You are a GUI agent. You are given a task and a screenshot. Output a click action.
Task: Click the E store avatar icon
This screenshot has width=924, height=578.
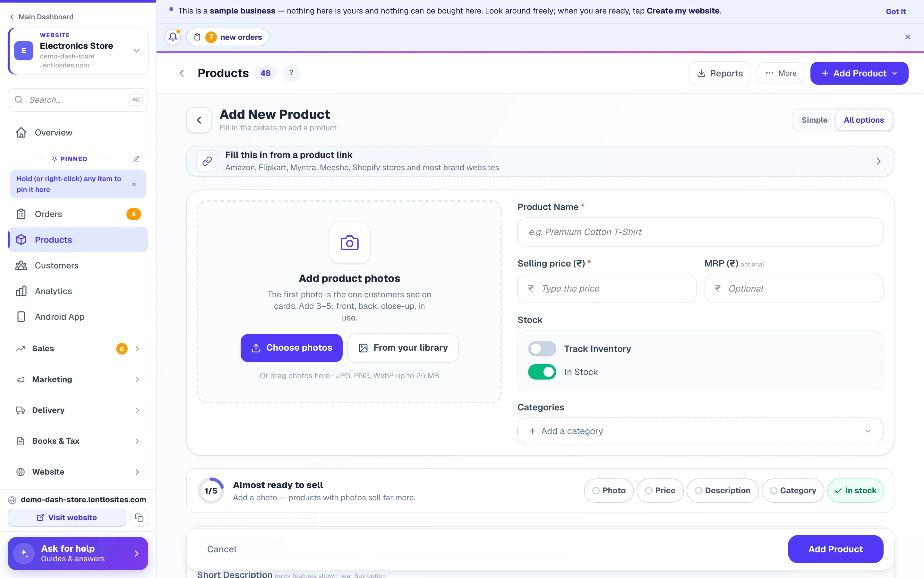(24, 51)
